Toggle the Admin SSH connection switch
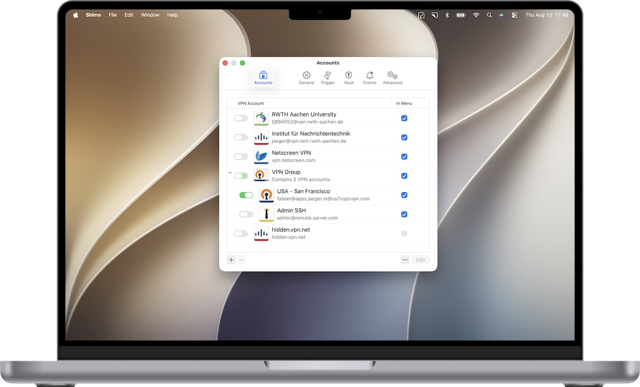This screenshot has height=387, width=640. [246, 214]
